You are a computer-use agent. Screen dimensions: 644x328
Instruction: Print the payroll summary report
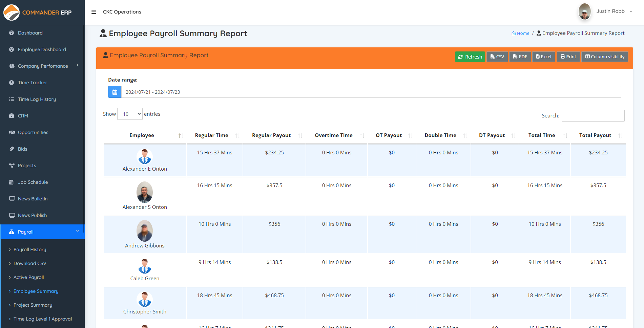pyautogui.click(x=568, y=57)
